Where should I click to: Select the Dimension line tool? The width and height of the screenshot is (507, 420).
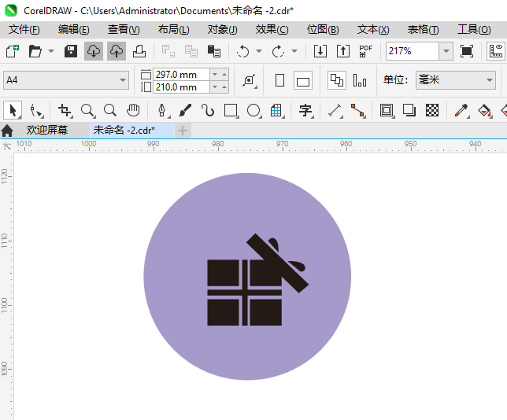coord(335,110)
